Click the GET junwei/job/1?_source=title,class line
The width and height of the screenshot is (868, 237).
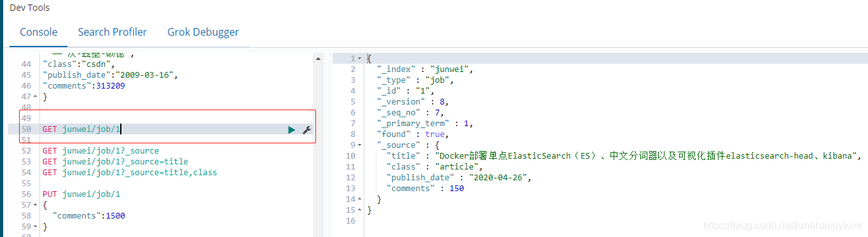click(x=130, y=173)
